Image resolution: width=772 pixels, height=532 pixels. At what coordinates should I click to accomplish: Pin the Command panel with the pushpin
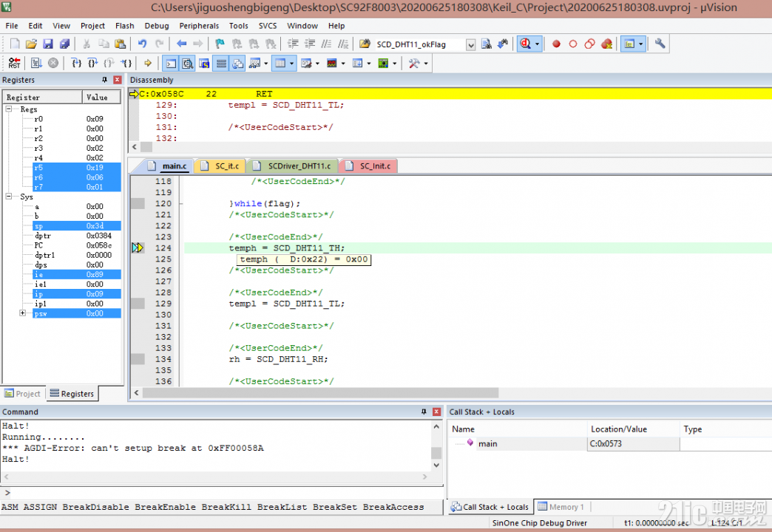coord(424,412)
